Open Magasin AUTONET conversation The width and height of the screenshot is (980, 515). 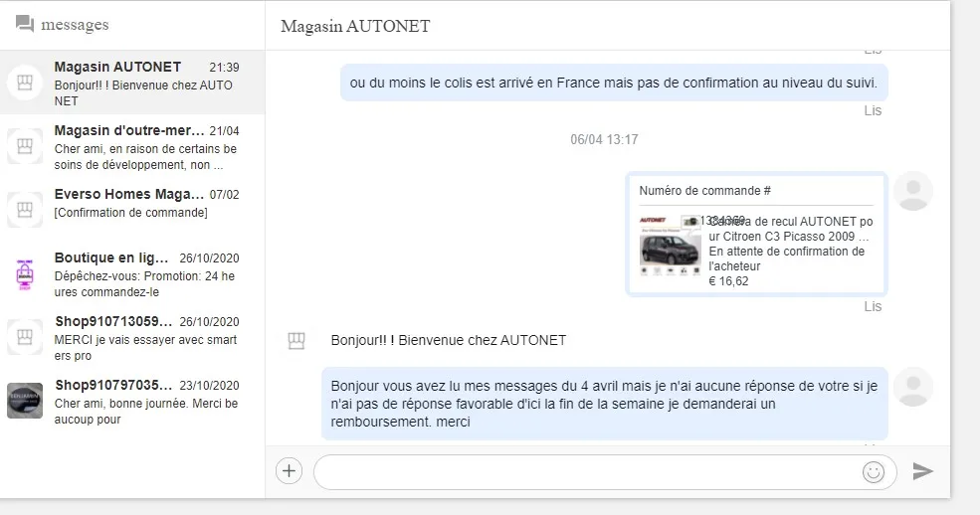click(x=132, y=83)
